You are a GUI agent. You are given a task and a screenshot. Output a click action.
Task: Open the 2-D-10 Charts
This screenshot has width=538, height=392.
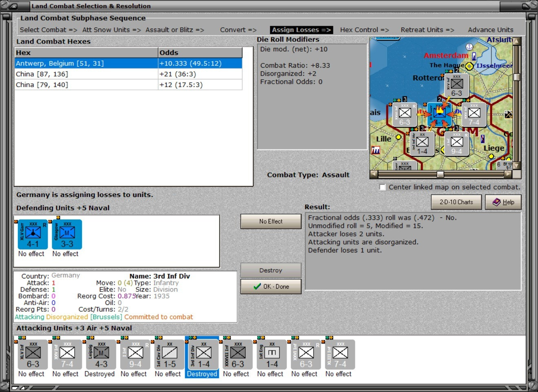(456, 202)
